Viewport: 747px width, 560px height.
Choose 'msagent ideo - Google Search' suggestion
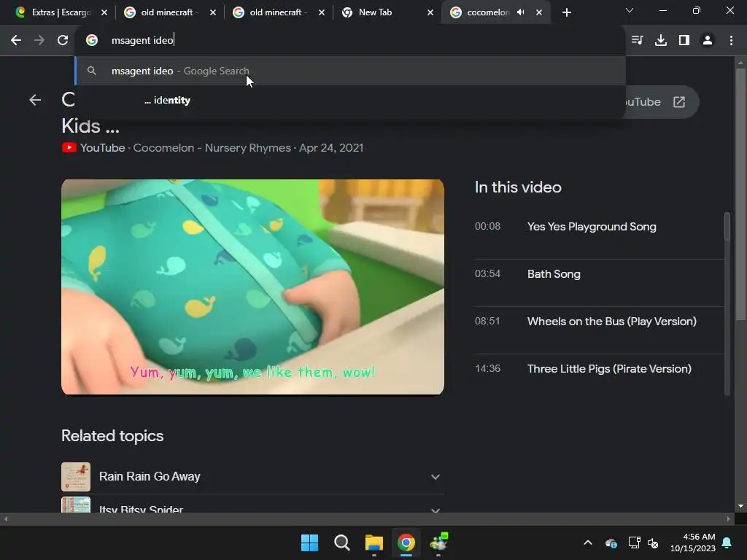click(x=350, y=71)
